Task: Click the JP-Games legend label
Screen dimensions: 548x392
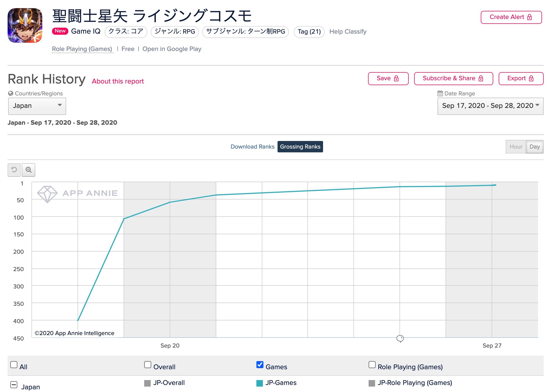Action: click(x=281, y=383)
